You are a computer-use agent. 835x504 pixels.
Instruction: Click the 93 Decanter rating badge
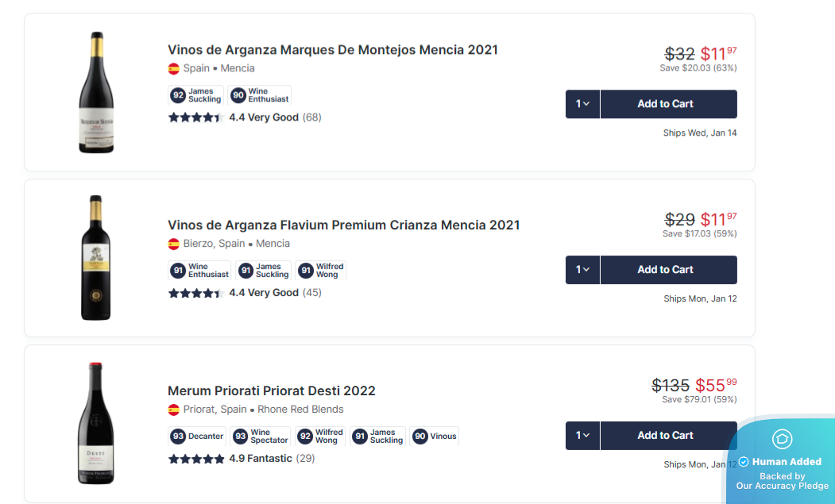(x=196, y=436)
